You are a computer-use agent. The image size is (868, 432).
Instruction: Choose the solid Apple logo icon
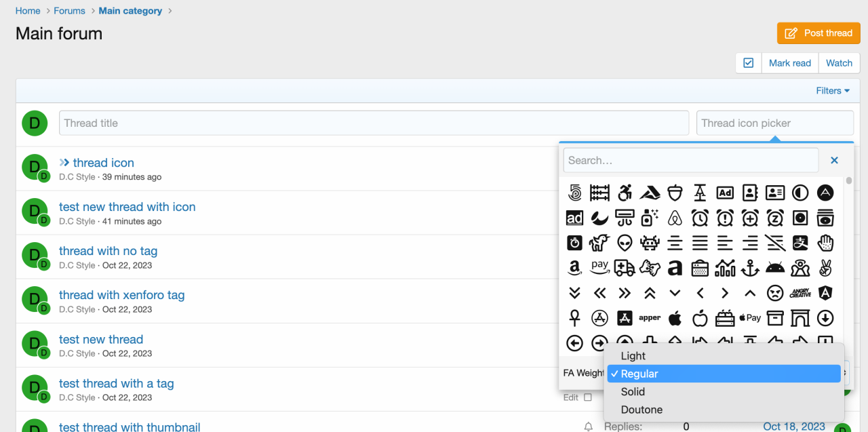pos(675,318)
